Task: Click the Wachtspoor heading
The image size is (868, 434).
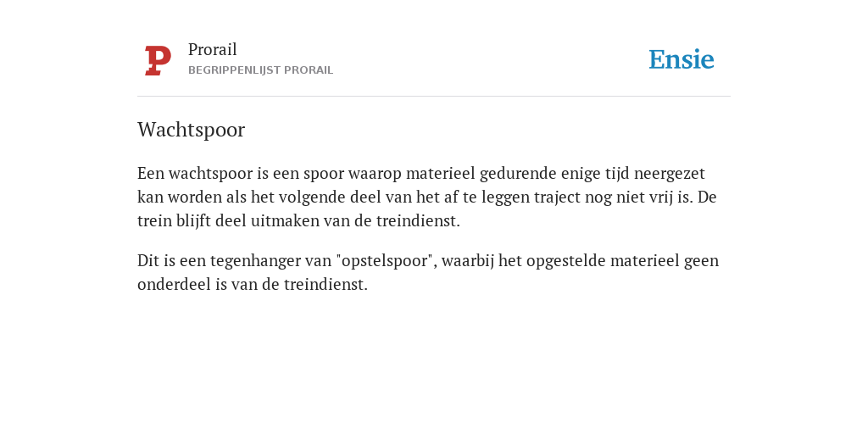Action: point(191,130)
